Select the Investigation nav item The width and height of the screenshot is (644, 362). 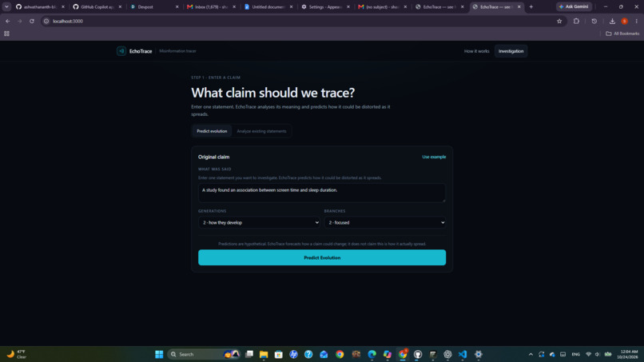tap(511, 51)
